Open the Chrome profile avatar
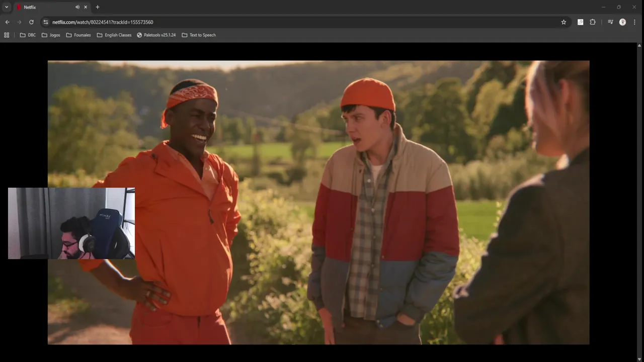Image resolution: width=644 pixels, height=362 pixels. pyautogui.click(x=622, y=22)
